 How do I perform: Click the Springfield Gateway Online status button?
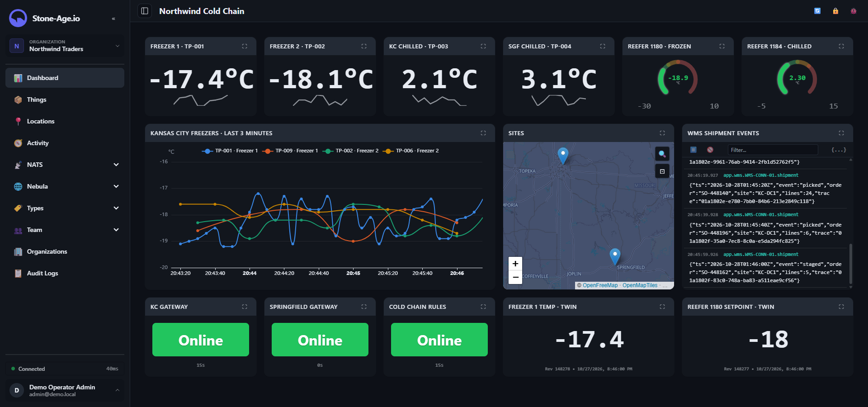[320, 340]
